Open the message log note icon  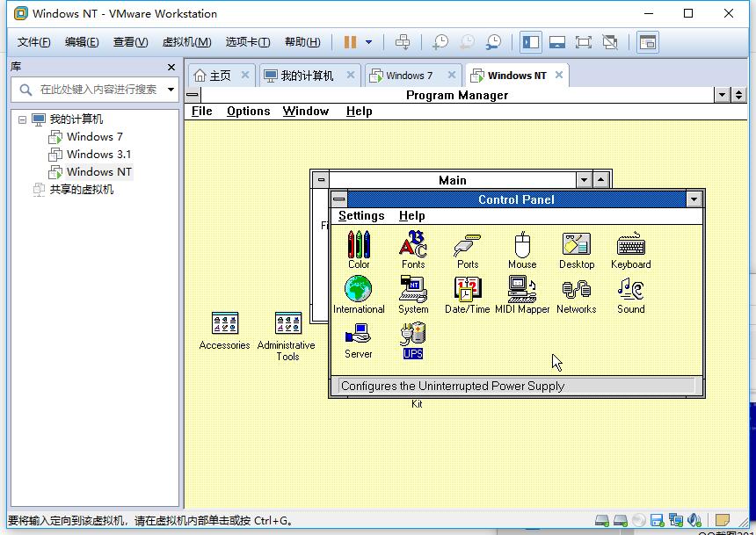tap(723, 520)
